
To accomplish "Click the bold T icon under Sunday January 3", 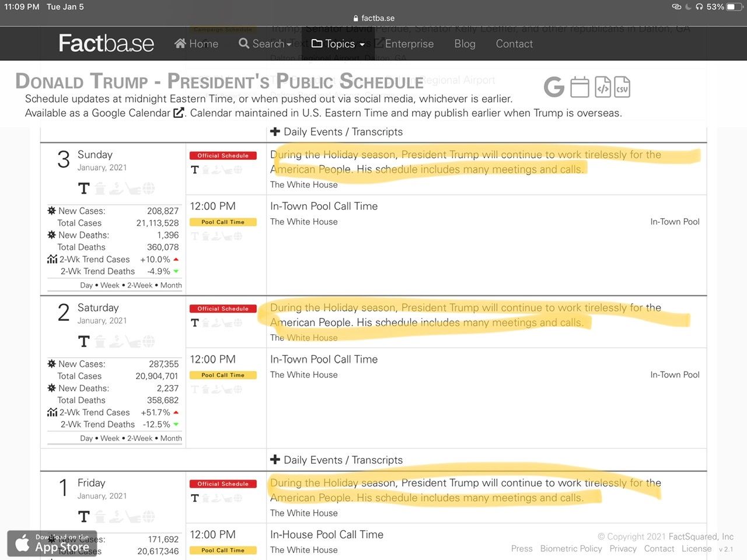I will 84,188.
